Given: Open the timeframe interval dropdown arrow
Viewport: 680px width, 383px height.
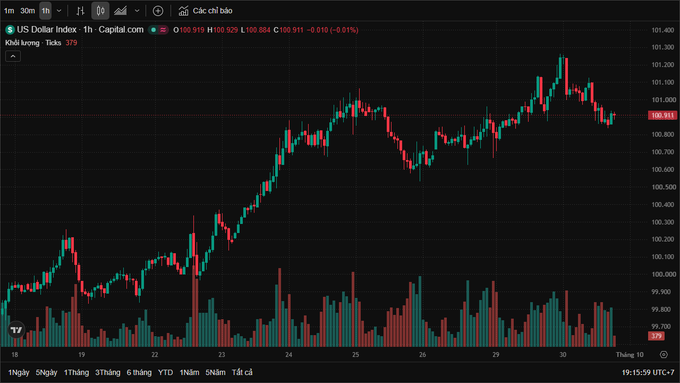Looking at the screenshot, I should [59, 11].
